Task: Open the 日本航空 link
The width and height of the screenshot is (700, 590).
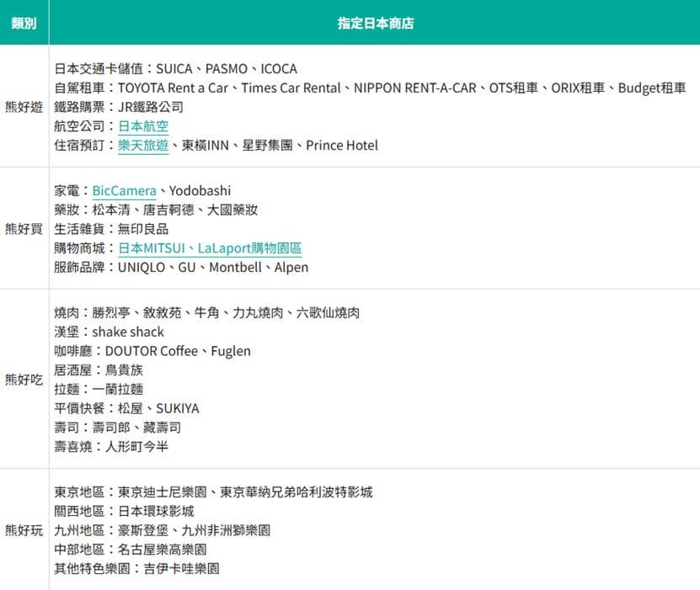Action: point(143,126)
